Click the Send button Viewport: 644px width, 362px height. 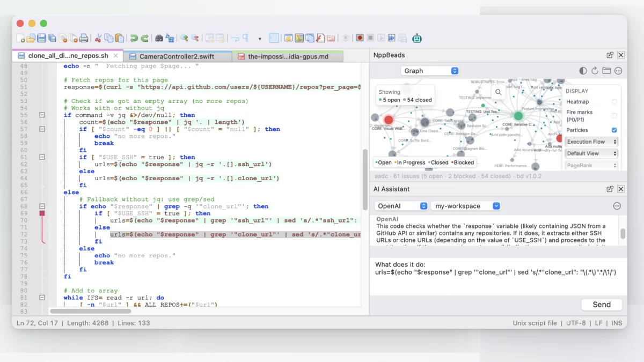(601, 305)
